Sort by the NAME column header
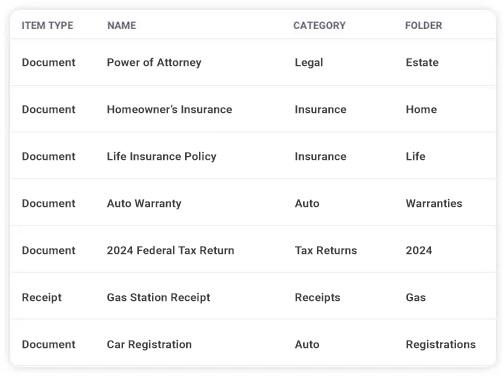Viewport: 504px width, 376px height. tap(122, 26)
